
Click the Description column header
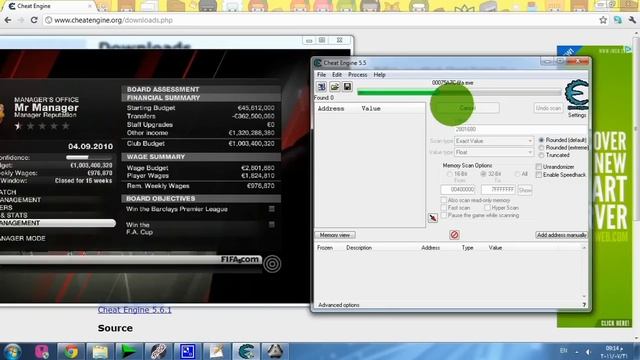[359, 248]
